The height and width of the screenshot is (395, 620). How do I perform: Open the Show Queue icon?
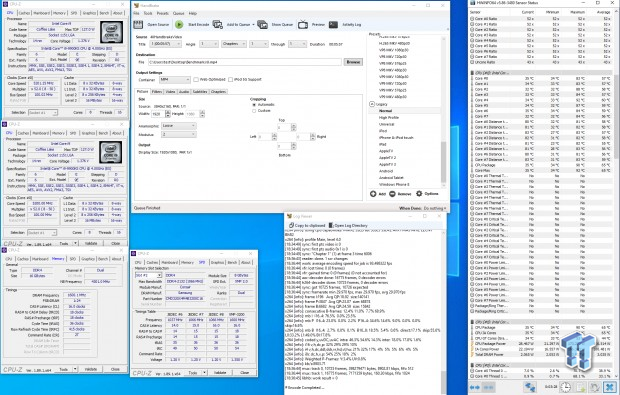click(x=263, y=25)
